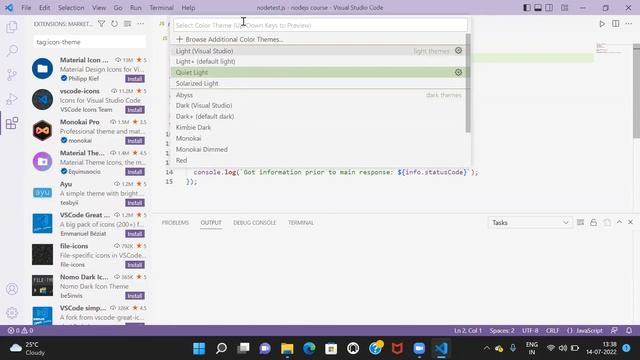640x360 pixels.
Task: Open Manage gear in activity bar
Action: [12, 313]
